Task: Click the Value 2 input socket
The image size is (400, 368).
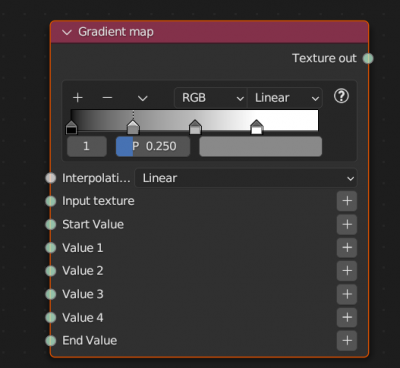Action: point(50,271)
